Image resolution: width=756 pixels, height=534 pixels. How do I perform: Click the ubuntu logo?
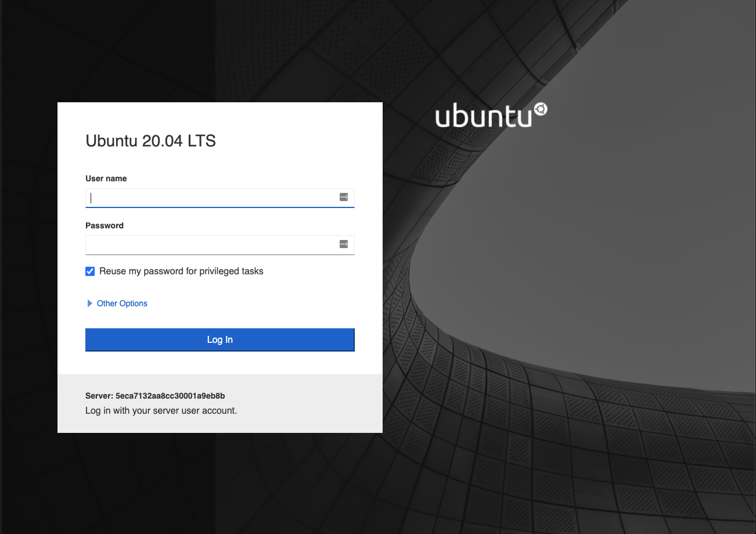pos(491,115)
